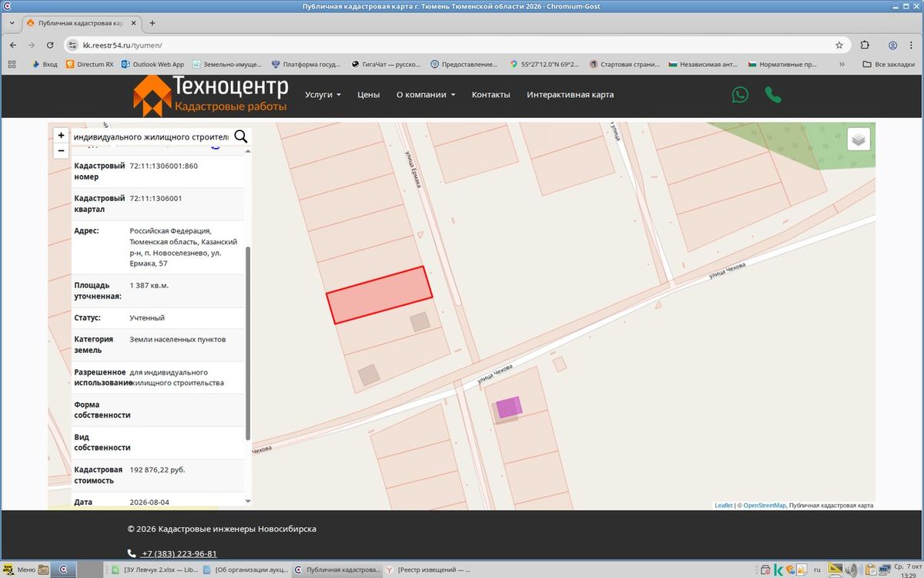The height and width of the screenshot is (578, 924).
Task: Click the Техноцентр logo
Action: (209, 96)
